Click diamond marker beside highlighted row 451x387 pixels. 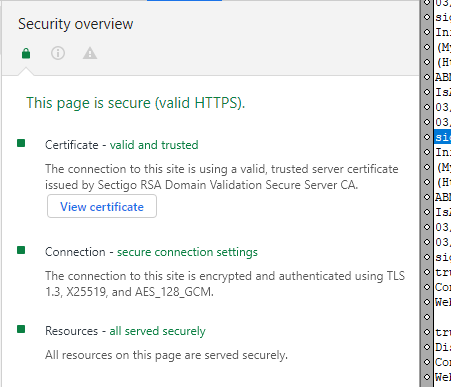(427, 137)
